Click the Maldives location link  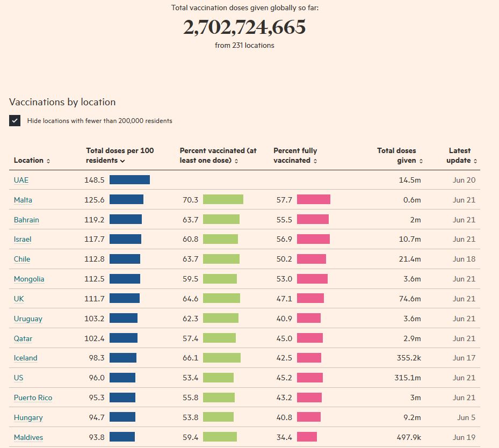28,437
